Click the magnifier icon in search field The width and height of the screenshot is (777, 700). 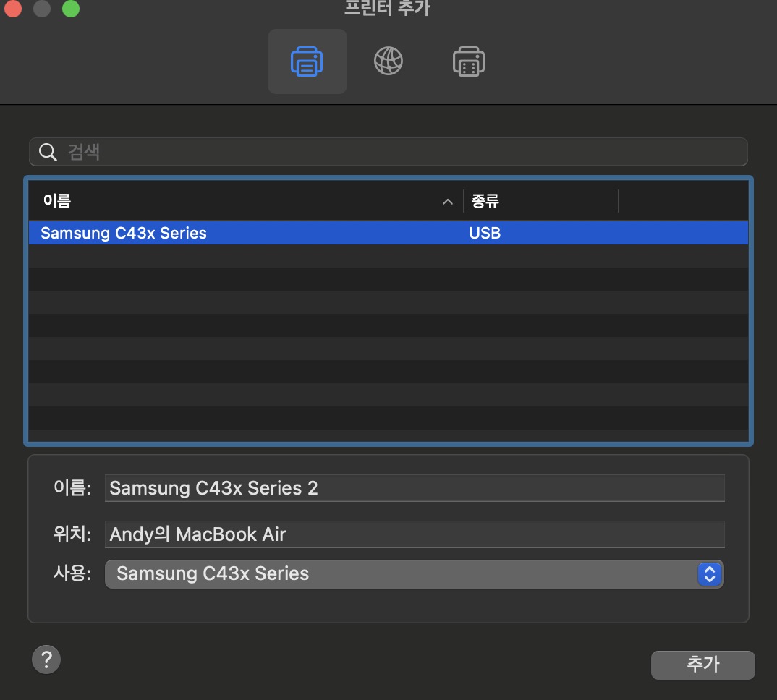coord(48,152)
